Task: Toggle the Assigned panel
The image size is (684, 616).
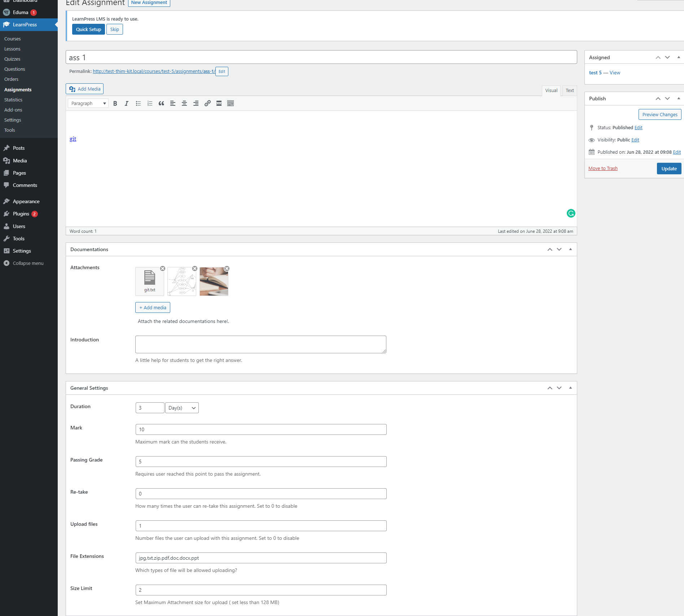Action: click(679, 57)
